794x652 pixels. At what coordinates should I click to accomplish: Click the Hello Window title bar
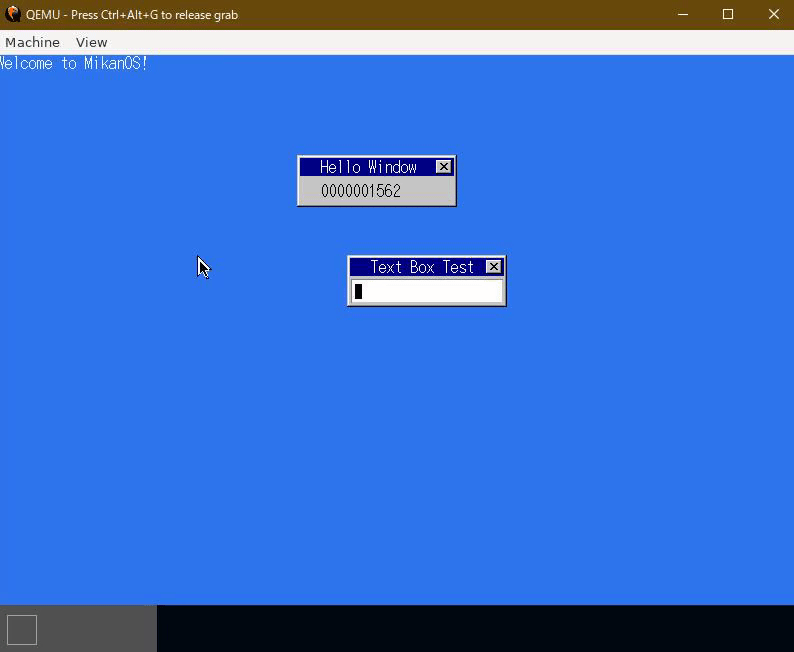376,167
